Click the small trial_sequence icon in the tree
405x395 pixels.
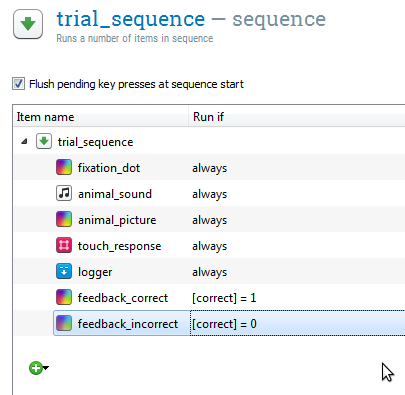[44, 141]
